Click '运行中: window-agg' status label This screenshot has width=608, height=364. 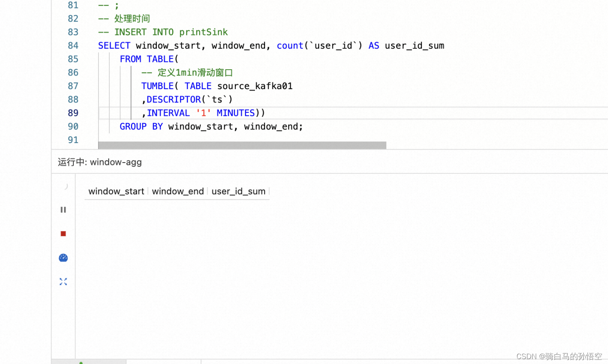point(100,162)
